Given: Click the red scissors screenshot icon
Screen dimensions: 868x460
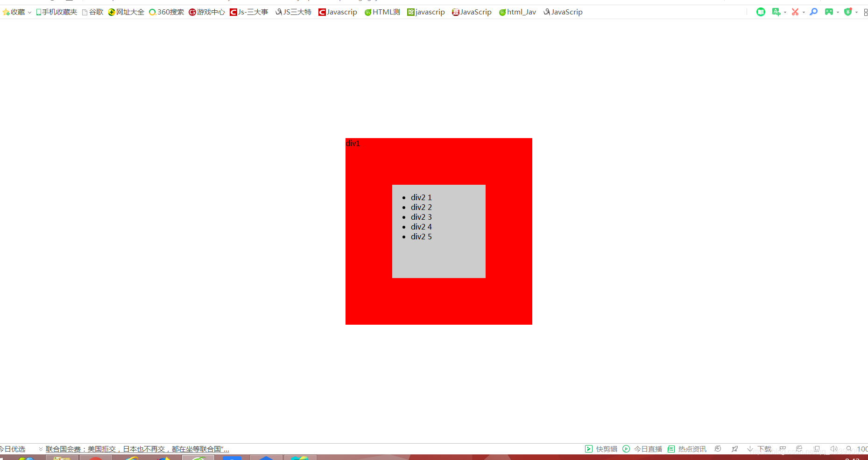Looking at the screenshot, I should pyautogui.click(x=795, y=12).
